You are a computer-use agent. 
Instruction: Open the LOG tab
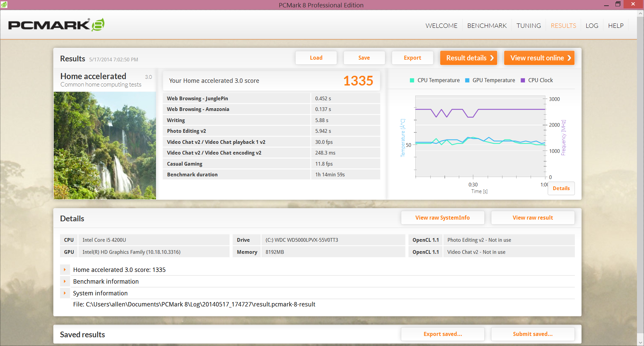tap(592, 26)
